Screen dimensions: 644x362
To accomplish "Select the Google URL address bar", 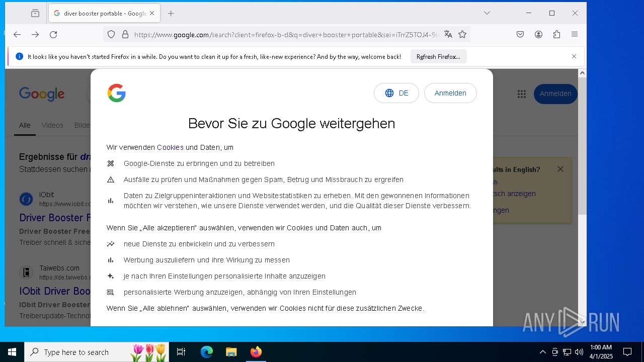I will pyautogui.click(x=287, y=35).
